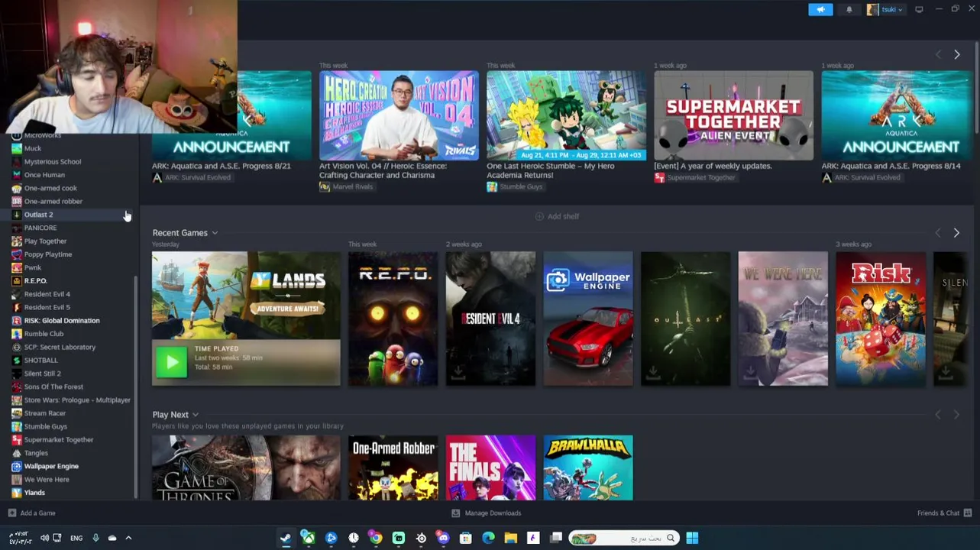Open One-Armed Robber cover in Play Next
This screenshot has height=550, width=980.
[x=393, y=467]
